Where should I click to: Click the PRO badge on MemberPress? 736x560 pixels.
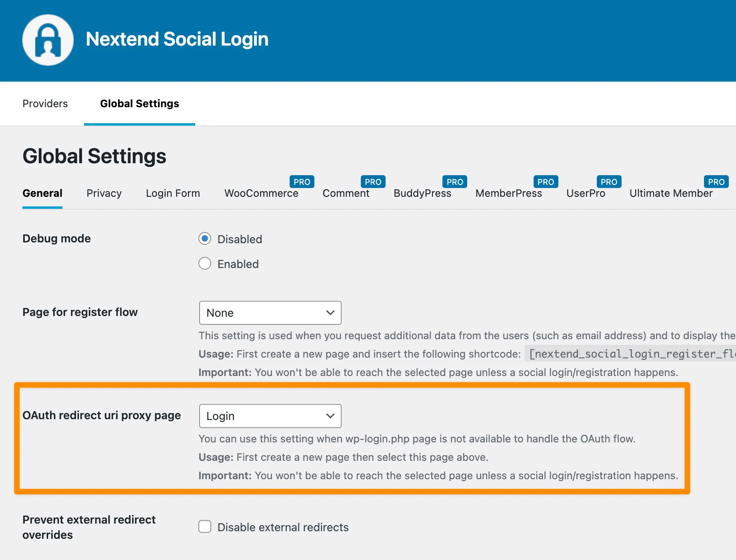click(546, 182)
